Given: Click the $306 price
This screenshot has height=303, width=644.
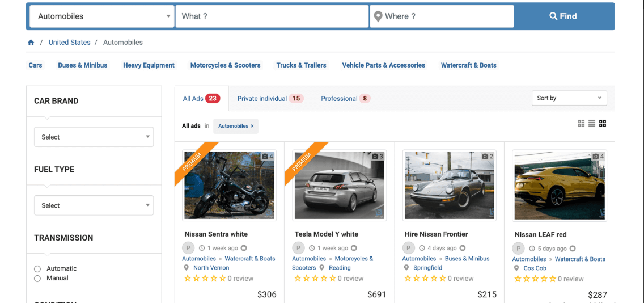Looking at the screenshot, I should pos(267,294).
